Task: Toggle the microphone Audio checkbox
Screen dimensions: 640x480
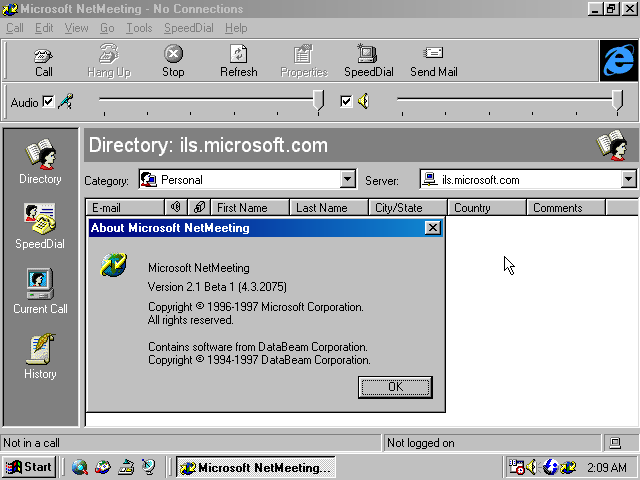Action: [x=48, y=101]
